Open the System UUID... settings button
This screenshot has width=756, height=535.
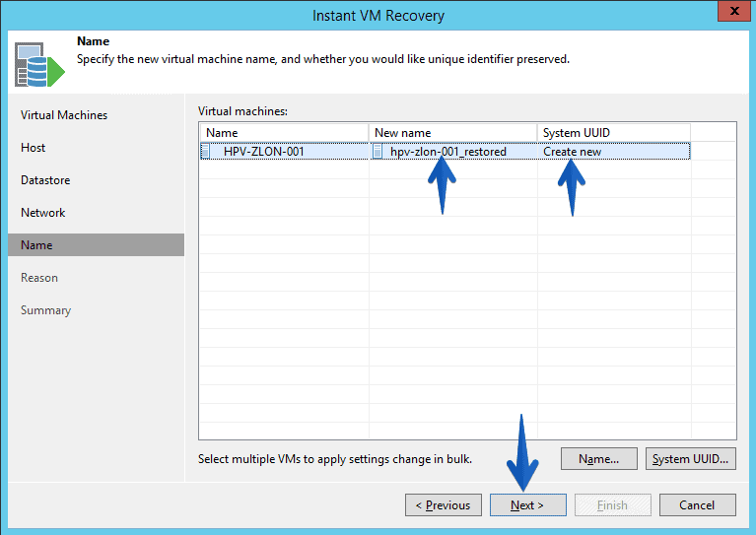[690, 459]
